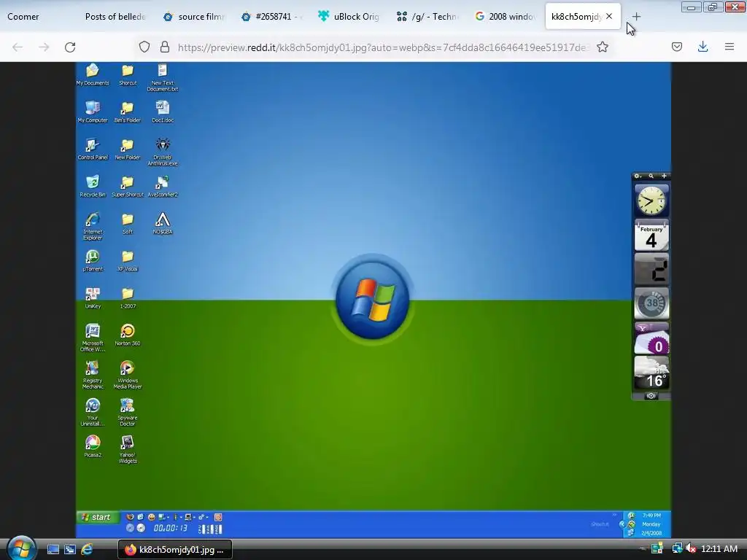Switch to the Coomer tab
The image size is (747, 560).
(x=37, y=17)
